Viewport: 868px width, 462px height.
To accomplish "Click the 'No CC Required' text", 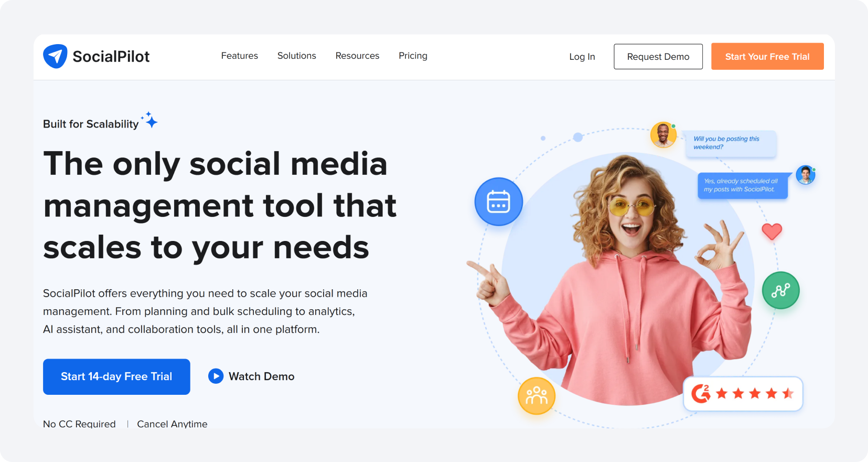I will (79, 424).
